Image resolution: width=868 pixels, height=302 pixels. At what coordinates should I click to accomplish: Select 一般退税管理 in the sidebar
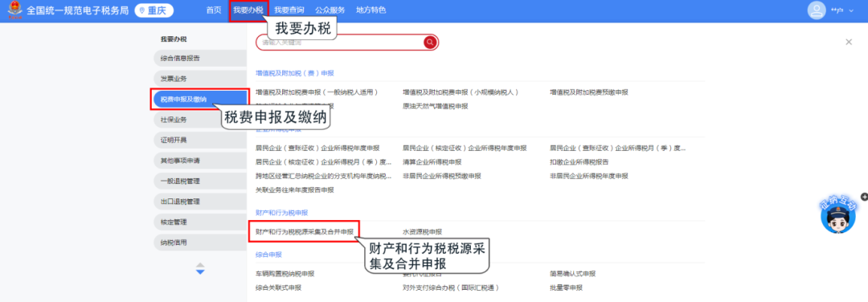[200, 181]
